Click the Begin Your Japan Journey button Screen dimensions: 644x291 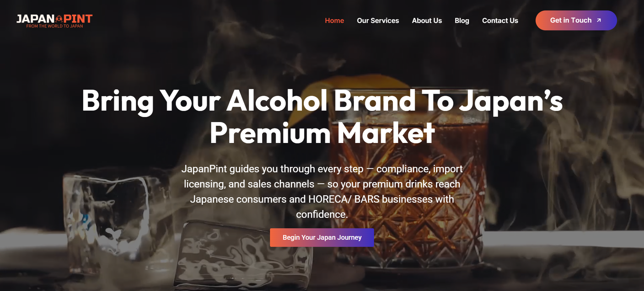point(322,237)
